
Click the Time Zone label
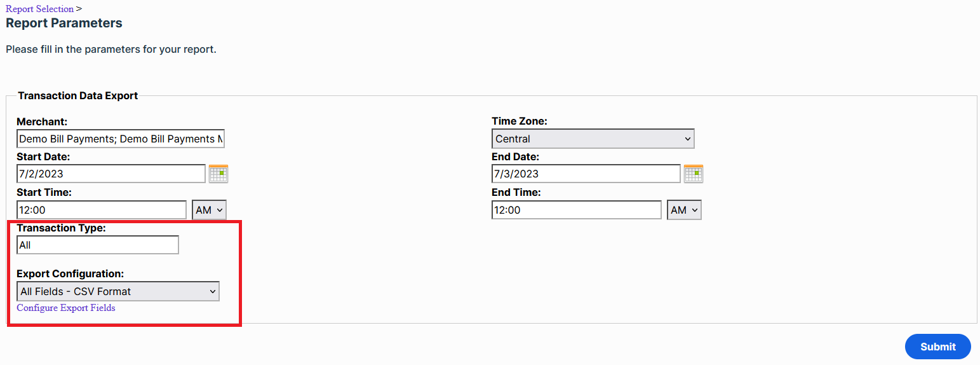click(x=520, y=121)
